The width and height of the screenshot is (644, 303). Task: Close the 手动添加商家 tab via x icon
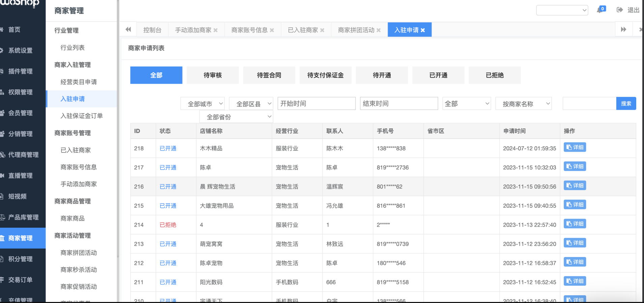coord(216,30)
